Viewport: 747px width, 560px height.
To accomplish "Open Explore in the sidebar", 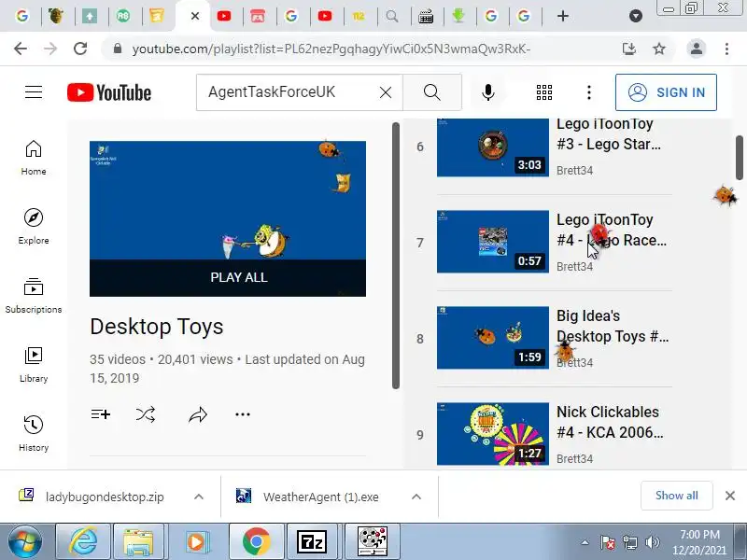I will (x=34, y=227).
